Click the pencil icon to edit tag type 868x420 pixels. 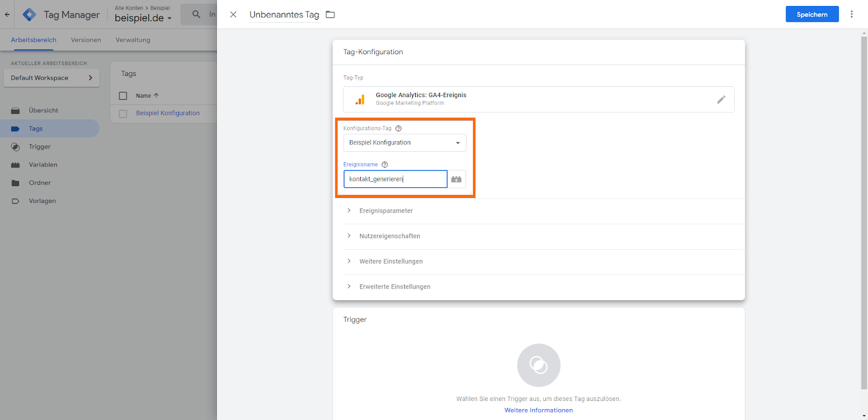(721, 99)
